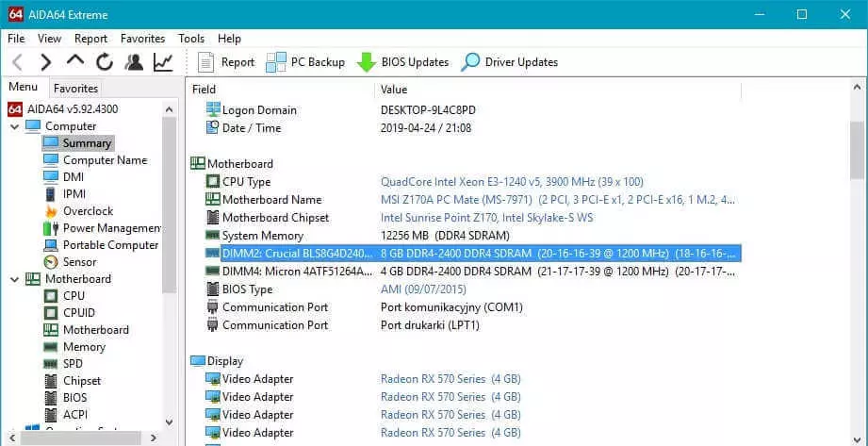The width and height of the screenshot is (868, 446).
Task: Go back with the left arrow toolbar icon
Action: (17, 62)
